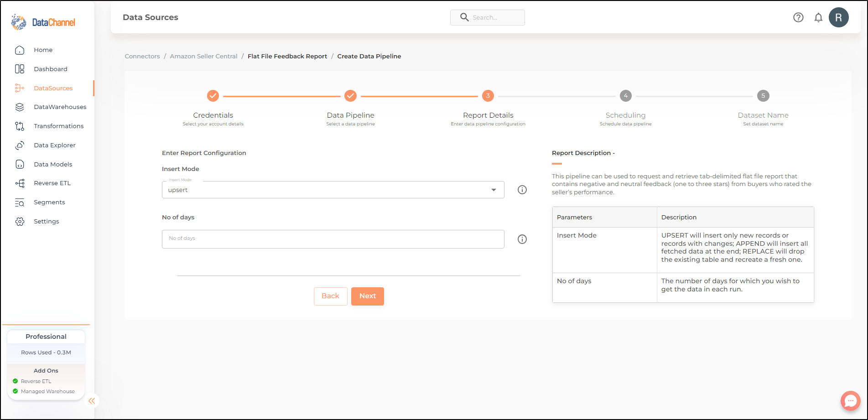Open Amazon Seller Central breadcrumb
Image resolution: width=868 pixels, height=420 pixels.
point(203,56)
